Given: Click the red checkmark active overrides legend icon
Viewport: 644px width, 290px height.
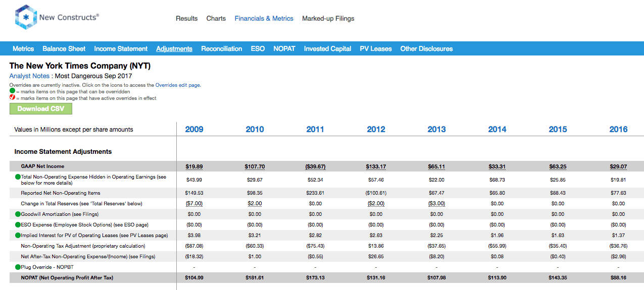Looking at the screenshot, I should 12,98.
